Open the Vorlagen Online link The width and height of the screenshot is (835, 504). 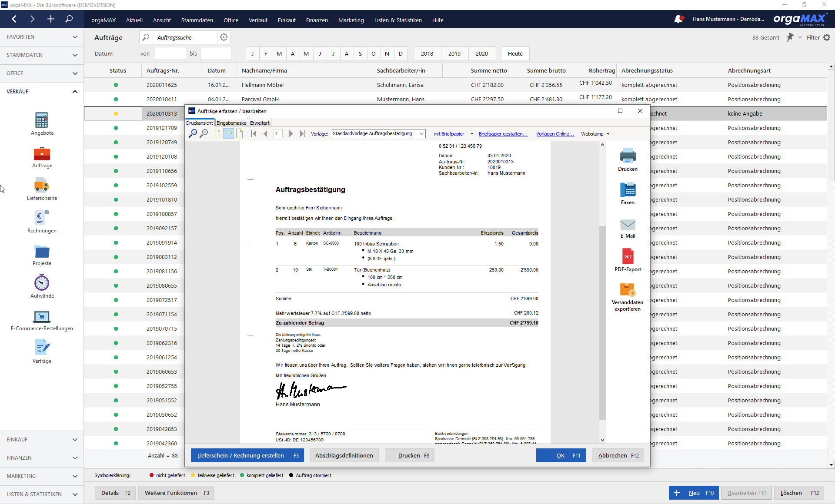(x=555, y=134)
